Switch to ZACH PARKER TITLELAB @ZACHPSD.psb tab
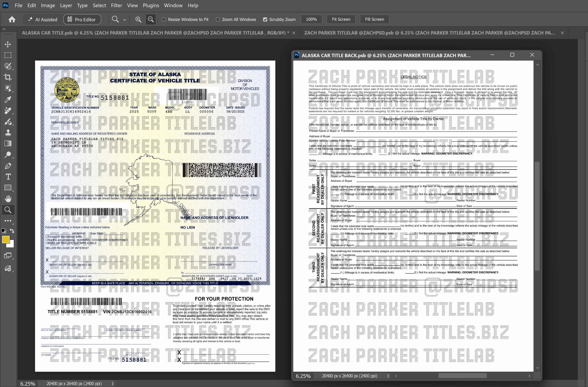 click(x=429, y=33)
